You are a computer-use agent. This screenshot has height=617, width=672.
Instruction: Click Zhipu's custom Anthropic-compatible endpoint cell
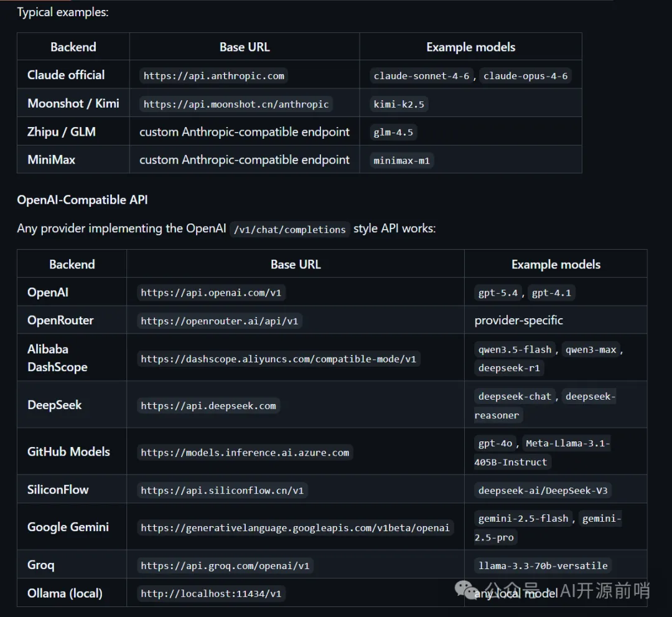coord(245,131)
